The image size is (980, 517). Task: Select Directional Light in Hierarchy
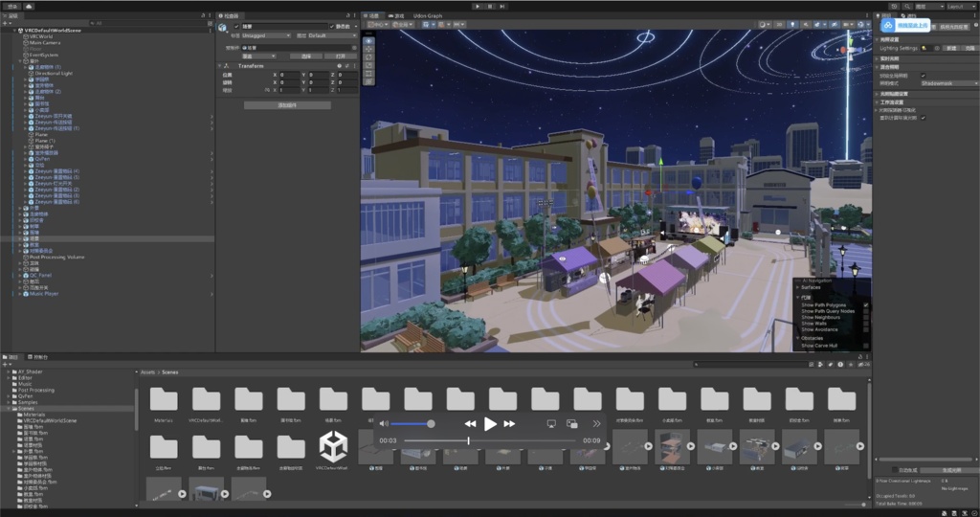(54, 73)
